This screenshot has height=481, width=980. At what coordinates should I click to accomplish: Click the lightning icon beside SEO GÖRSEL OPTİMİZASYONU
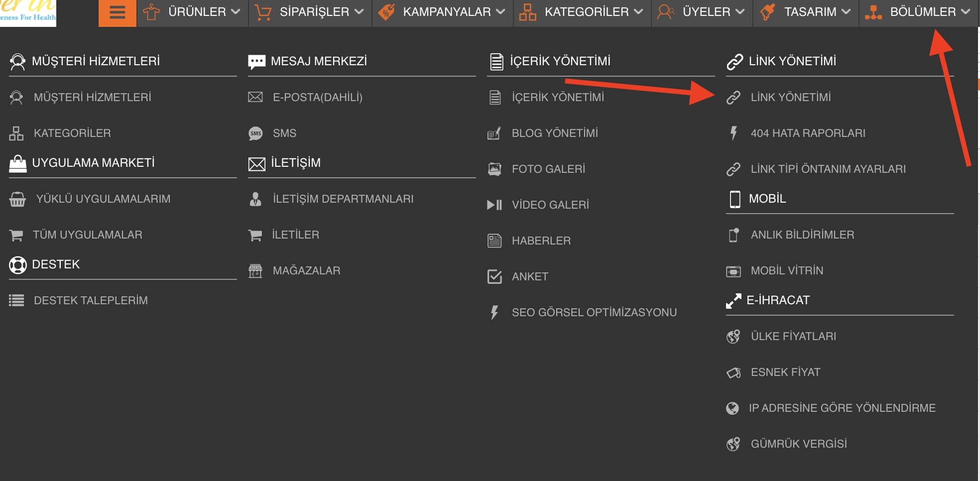pos(494,312)
